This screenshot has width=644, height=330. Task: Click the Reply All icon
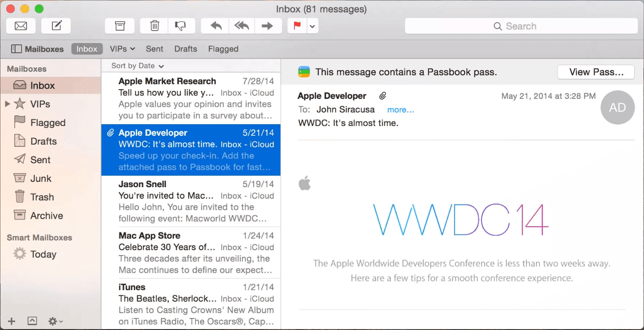pyautogui.click(x=242, y=26)
